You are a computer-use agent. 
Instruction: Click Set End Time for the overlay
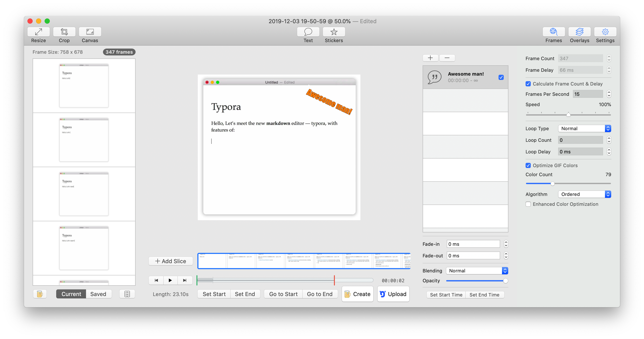pos(484,295)
